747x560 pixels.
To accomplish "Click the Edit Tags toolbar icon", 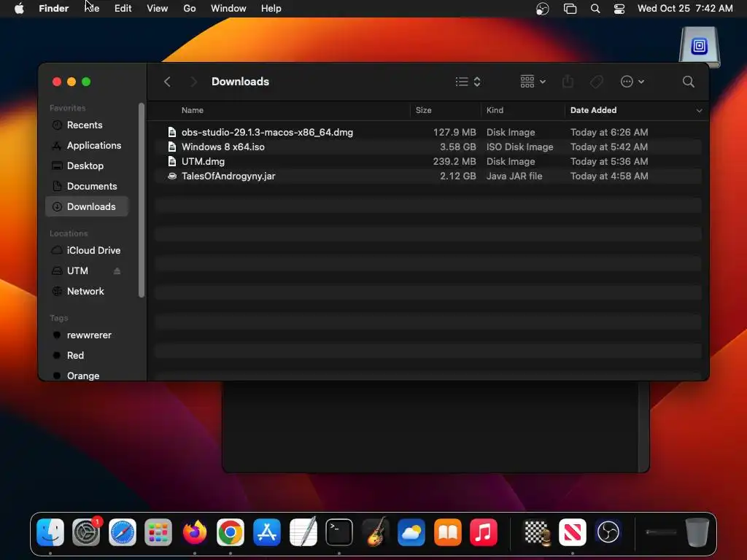I will 597,82.
